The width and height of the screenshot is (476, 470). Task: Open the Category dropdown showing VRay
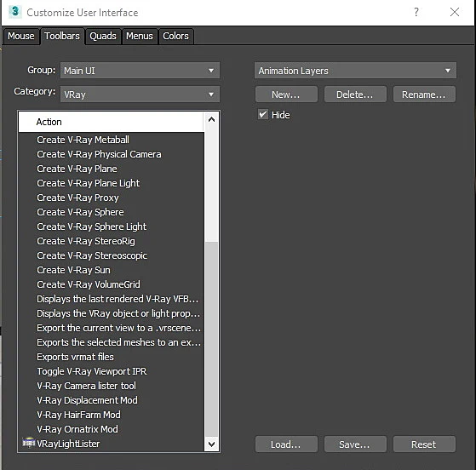point(140,95)
